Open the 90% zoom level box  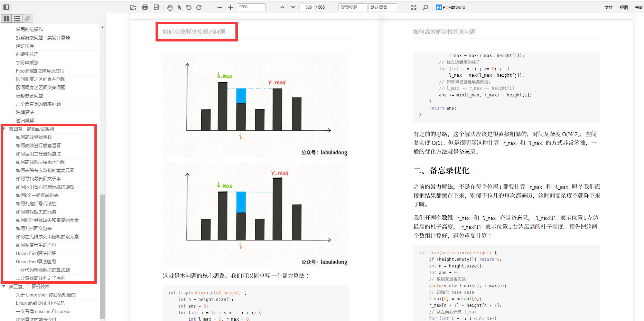point(251,7)
